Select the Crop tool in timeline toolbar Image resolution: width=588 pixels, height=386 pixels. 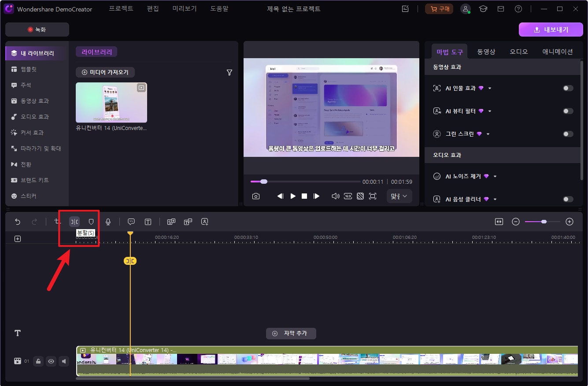click(x=57, y=222)
